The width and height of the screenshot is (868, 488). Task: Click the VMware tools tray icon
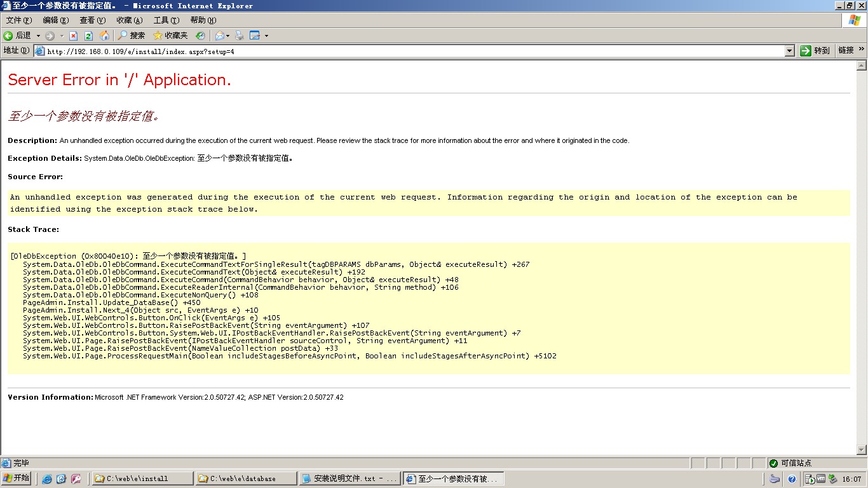[820, 479]
